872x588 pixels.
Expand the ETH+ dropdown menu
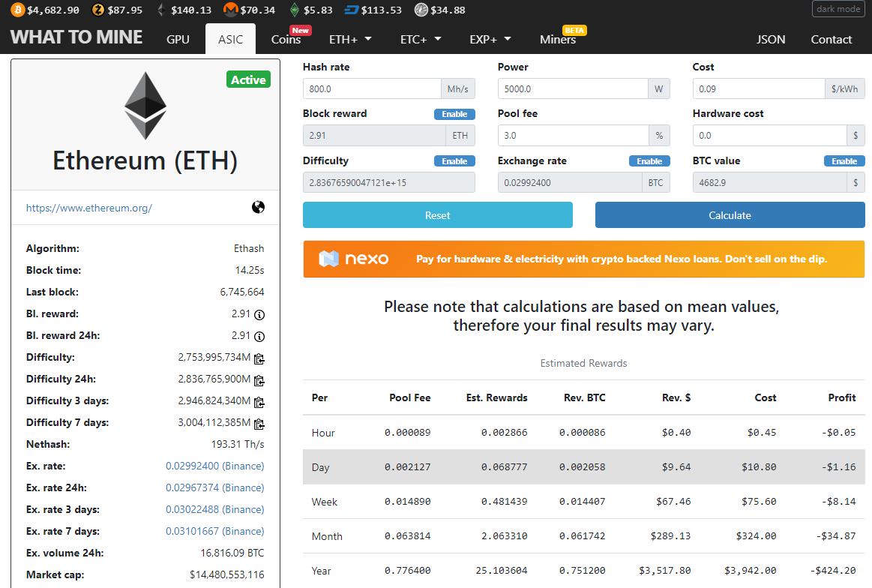[x=350, y=40]
